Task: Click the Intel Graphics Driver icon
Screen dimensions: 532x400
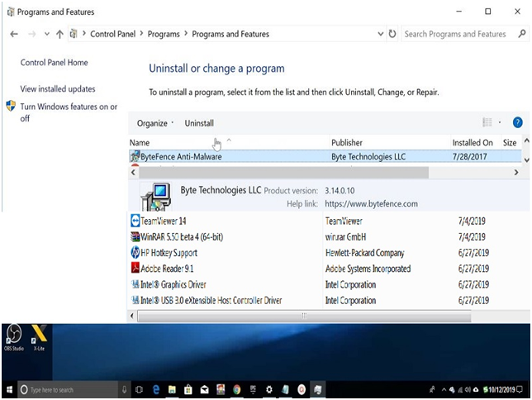Action: click(x=135, y=283)
